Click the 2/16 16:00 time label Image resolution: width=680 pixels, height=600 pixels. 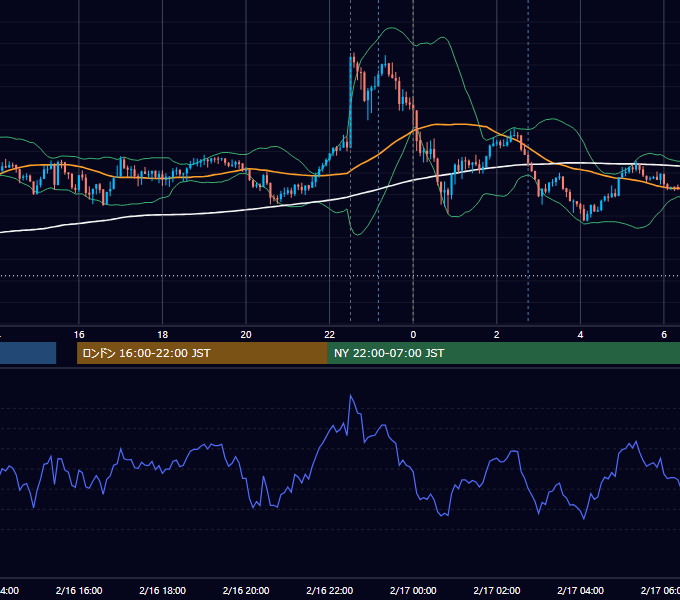point(79,590)
